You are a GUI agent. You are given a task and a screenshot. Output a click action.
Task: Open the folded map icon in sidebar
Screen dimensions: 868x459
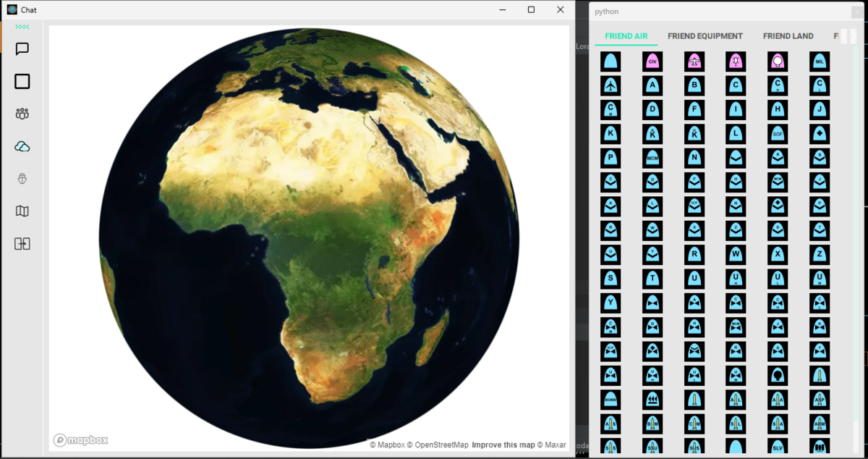pos(22,211)
